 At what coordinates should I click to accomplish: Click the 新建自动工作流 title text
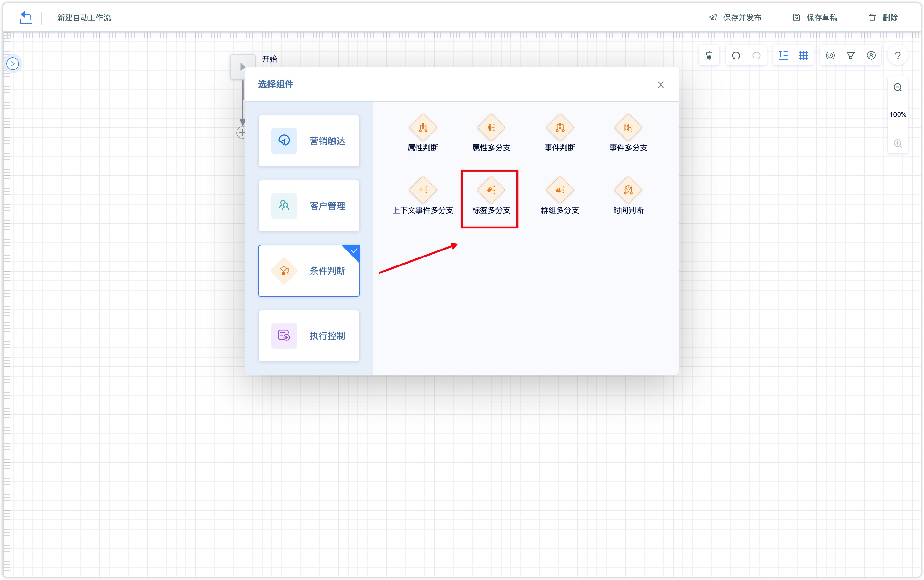[x=84, y=18]
